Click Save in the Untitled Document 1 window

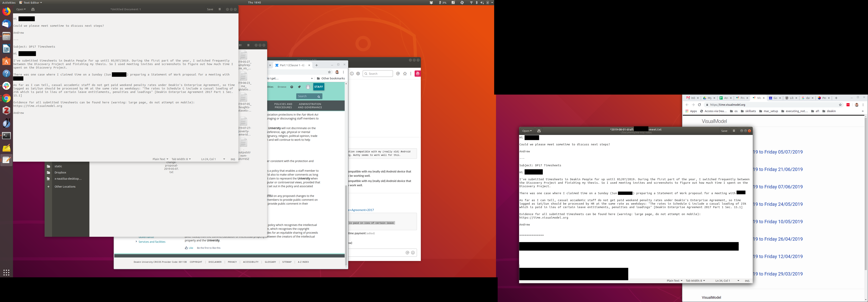(x=210, y=9)
